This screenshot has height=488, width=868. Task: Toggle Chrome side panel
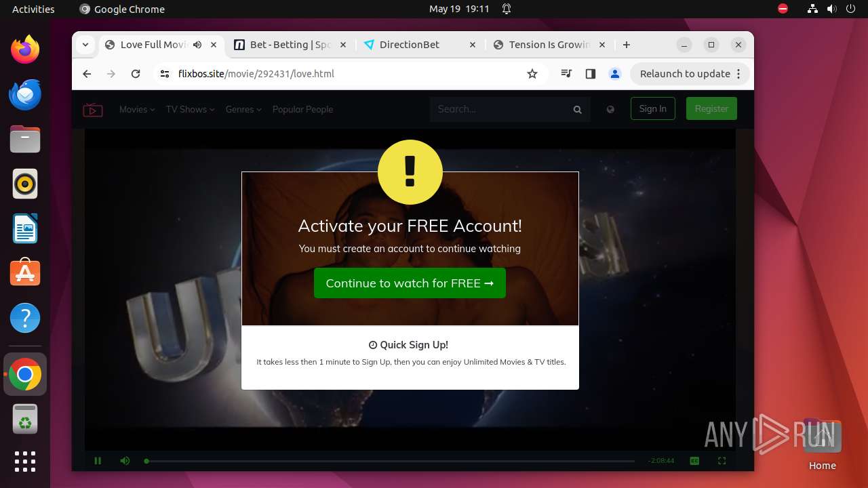click(591, 74)
